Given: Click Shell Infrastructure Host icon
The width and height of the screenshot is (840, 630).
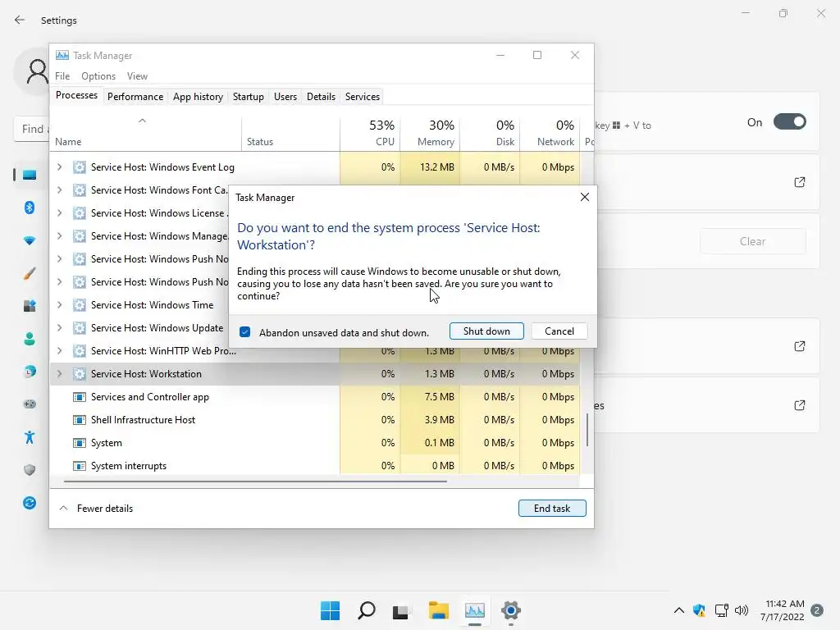Looking at the screenshot, I should (80, 420).
